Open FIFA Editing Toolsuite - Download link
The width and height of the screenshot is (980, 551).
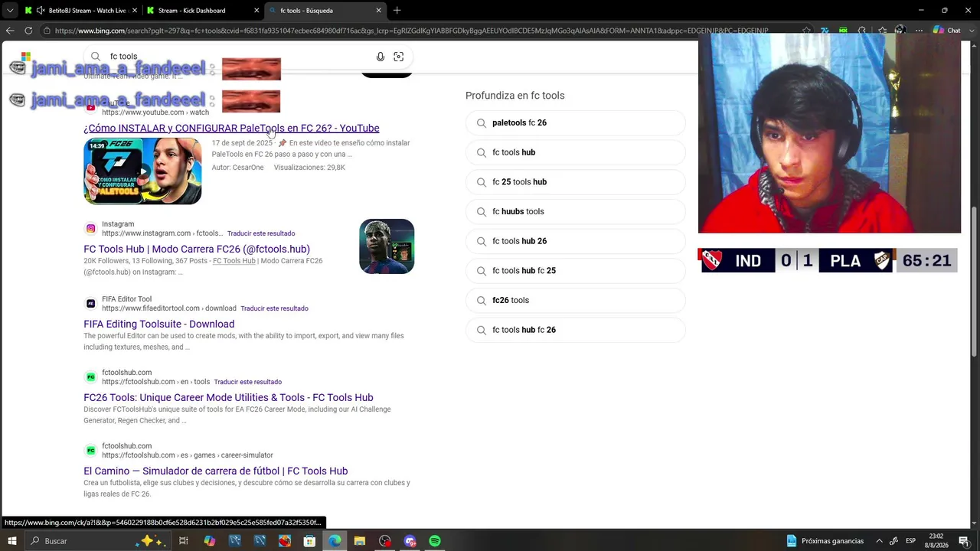pyautogui.click(x=159, y=324)
